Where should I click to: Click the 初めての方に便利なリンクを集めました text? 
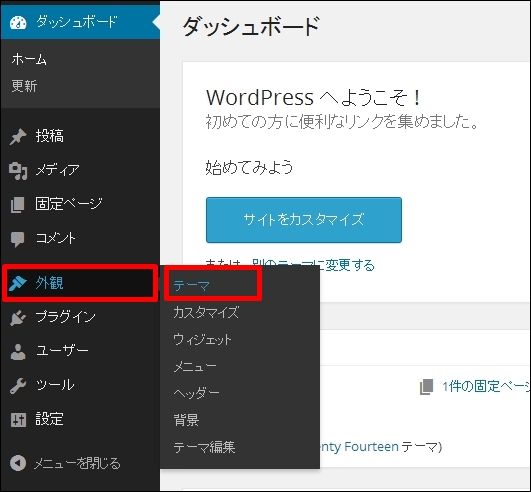[342, 122]
